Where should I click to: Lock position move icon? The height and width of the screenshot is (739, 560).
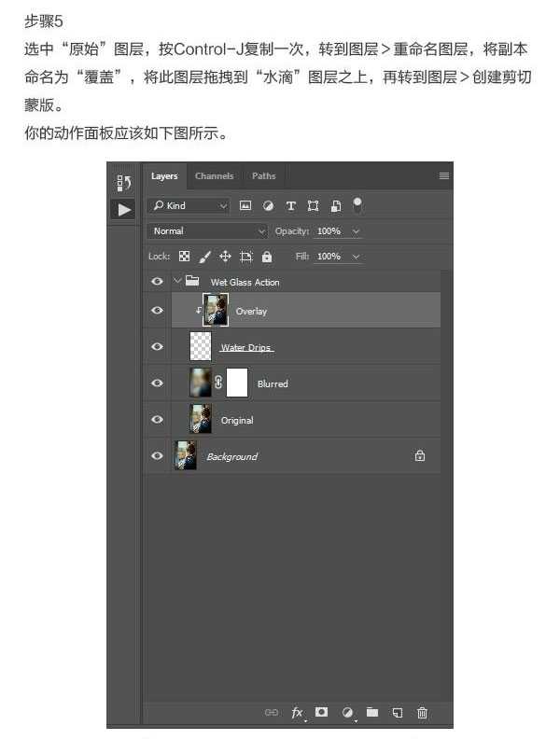click(x=225, y=257)
